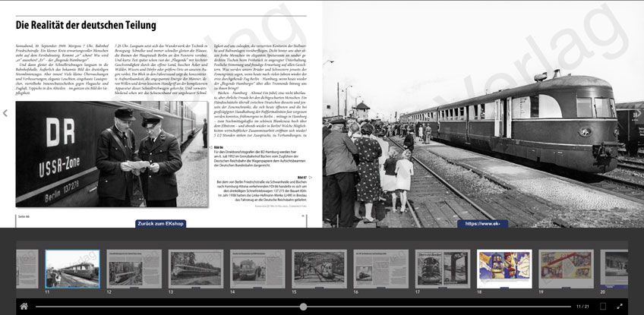The width and height of the screenshot is (644, 315).
Task: Go to previous page with left arrow
Action: pos(5,113)
